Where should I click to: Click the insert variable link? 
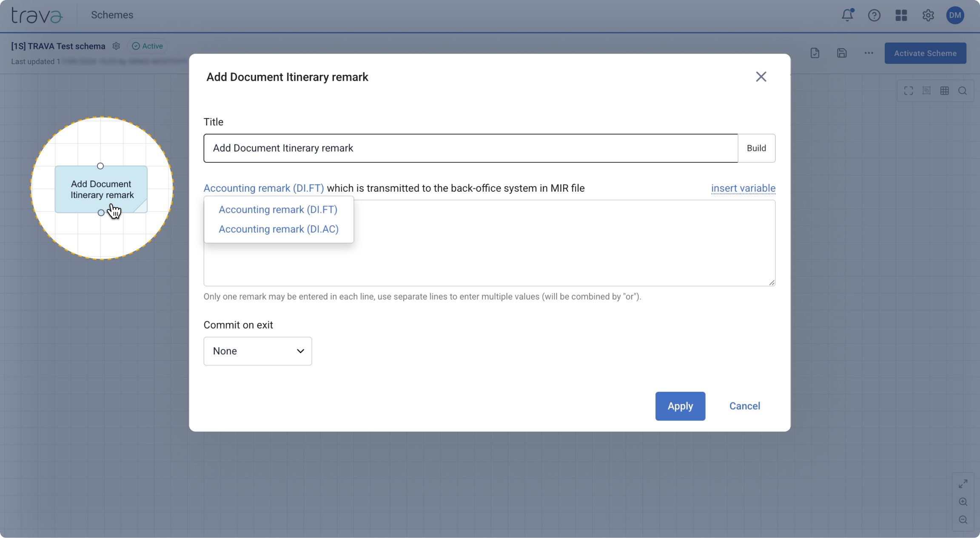pos(743,188)
